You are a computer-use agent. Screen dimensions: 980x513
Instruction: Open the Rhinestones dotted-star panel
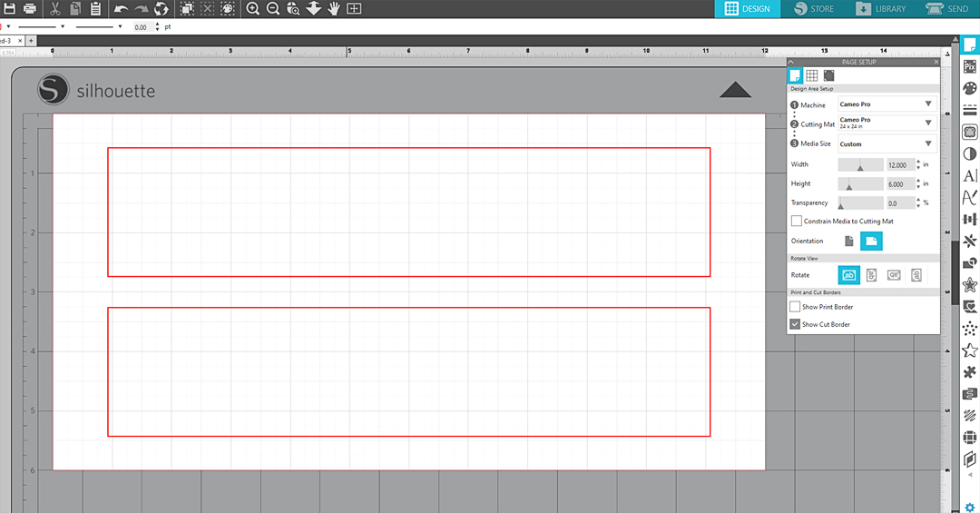pyautogui.click(x=970, y=328)
